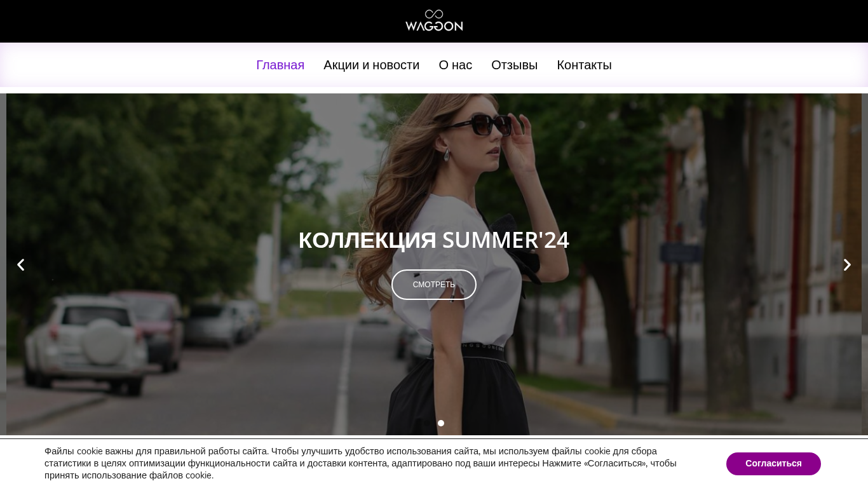Click the grey trash bin by the tree
Image resolution: width=868 pixels, height=488 pixels.
tap(653, 357)
